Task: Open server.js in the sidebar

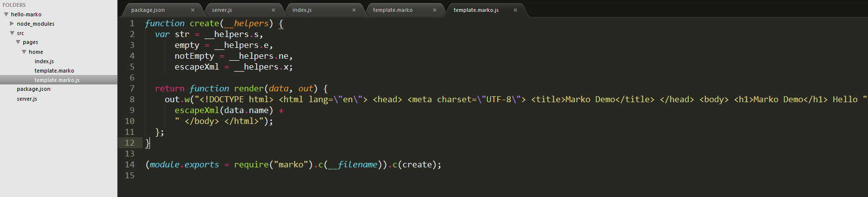Action: pos(27,99)
